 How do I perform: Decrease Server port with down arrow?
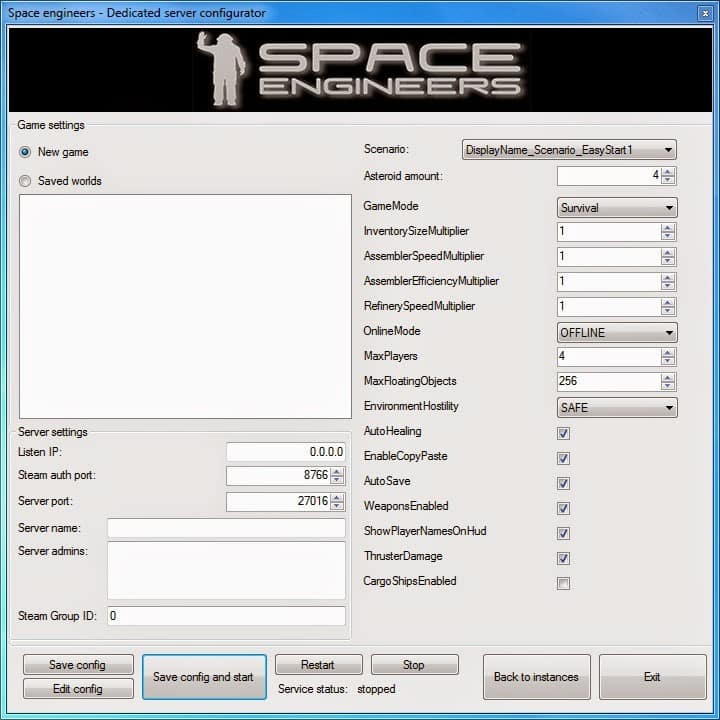(337, 506)
